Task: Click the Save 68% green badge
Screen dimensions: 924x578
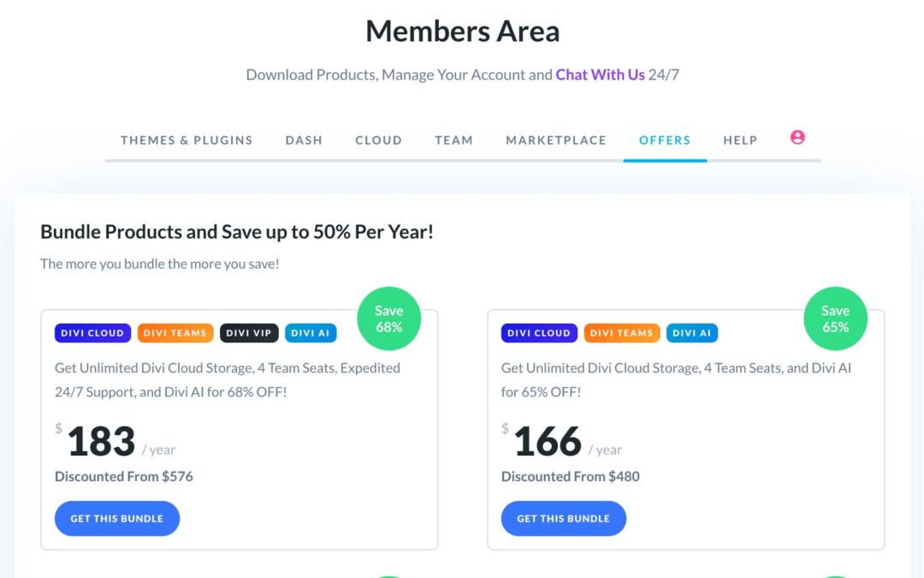Action: coord(388,319)
